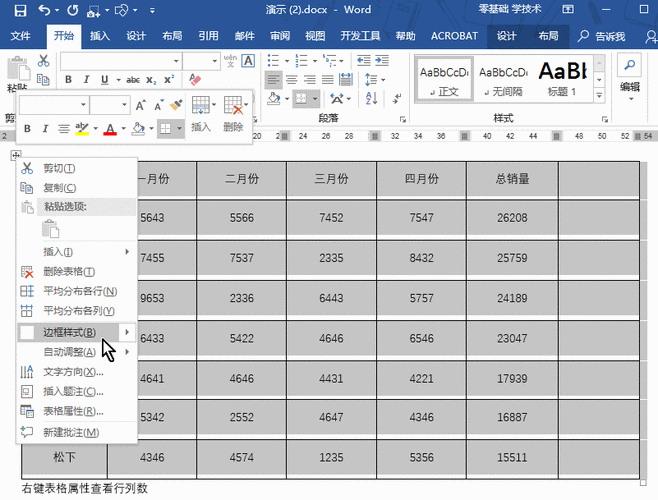Toggle Underline in the ribbon
Image resolution: width=658 pixels, height=500 pixels.
(104, 79)
